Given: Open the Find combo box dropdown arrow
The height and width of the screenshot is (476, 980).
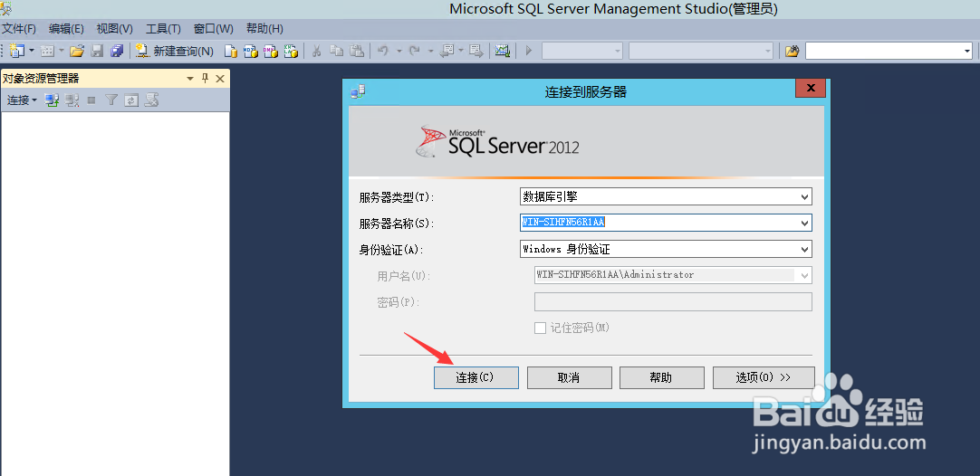Looking at the screenshot, I should point(966,52).
